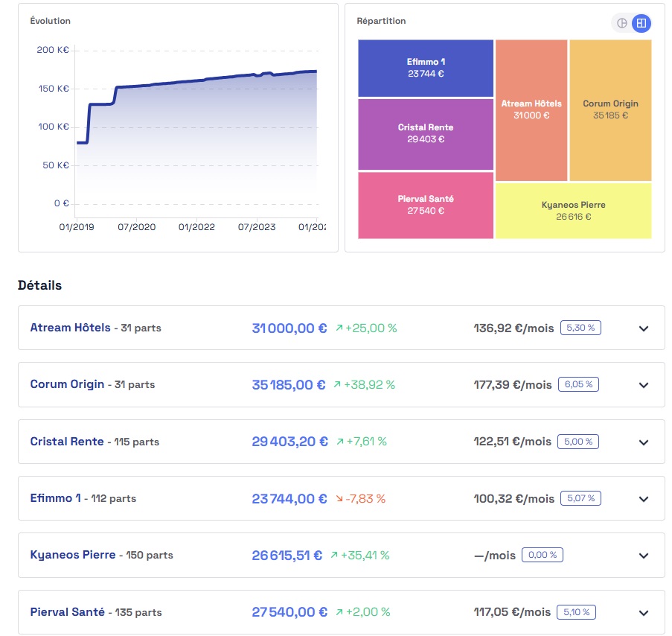Expand the Kyaneos Pierre row chevron
672x636 pixels.
pos(643,556)
